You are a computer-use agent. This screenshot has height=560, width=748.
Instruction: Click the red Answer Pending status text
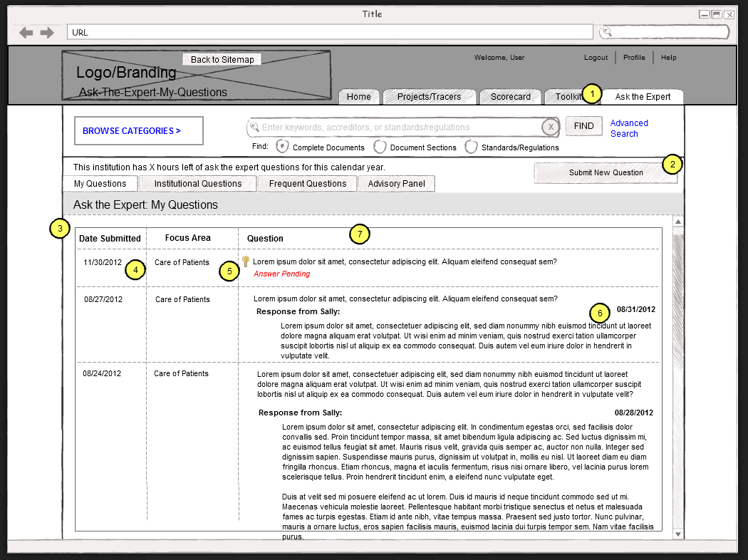[x=282, y=274]
